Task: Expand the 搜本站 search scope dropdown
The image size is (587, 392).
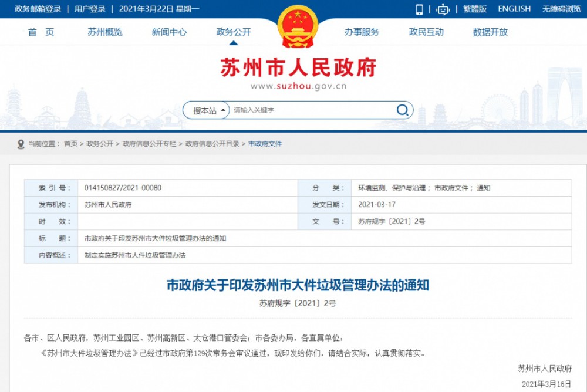Action: (206, 110)
